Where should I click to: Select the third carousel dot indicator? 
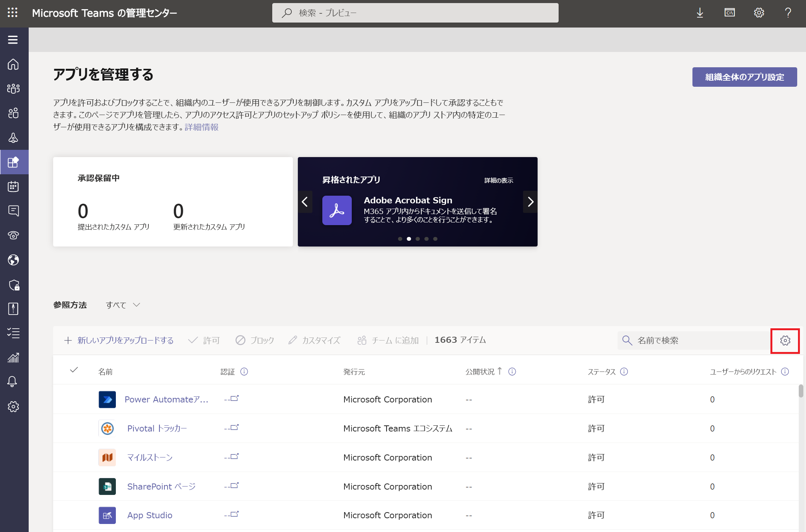pyautogui.click(x=418, y=239)
